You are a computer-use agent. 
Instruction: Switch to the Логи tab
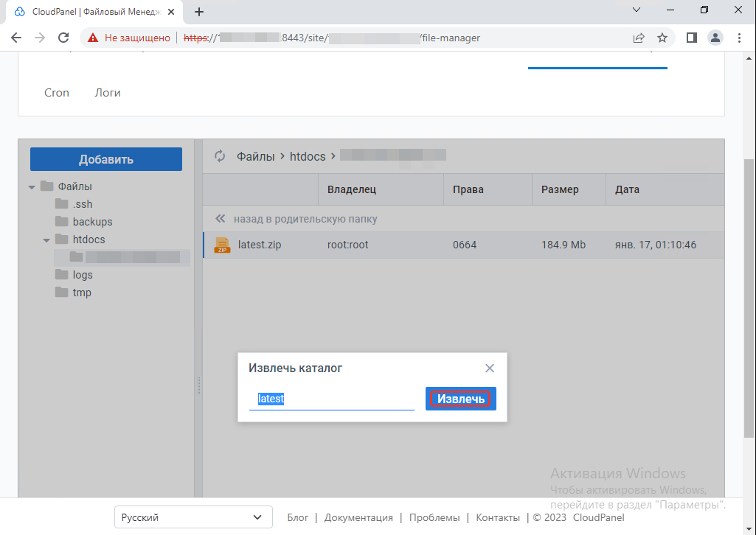(108, 93)
